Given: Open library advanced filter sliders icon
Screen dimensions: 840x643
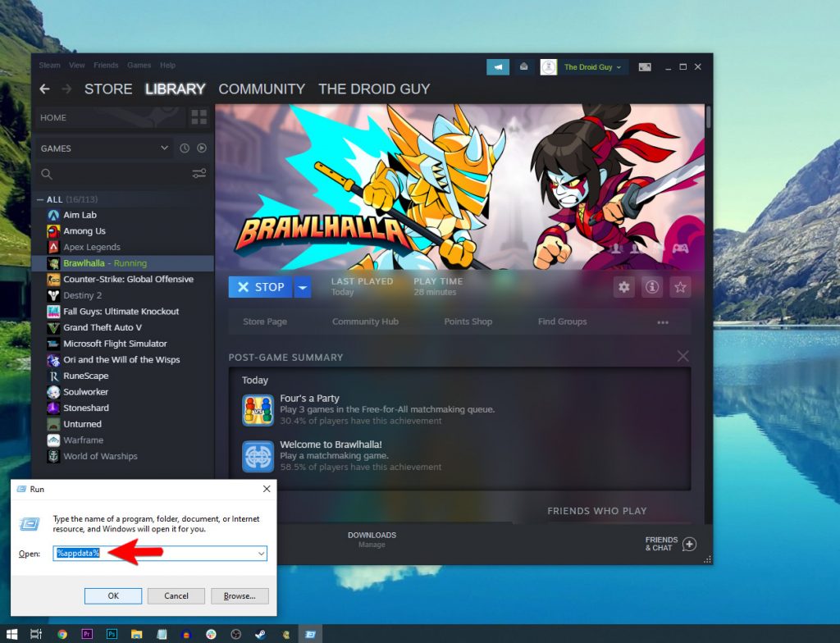Looking at the screenshot, I should click(199, 174).
